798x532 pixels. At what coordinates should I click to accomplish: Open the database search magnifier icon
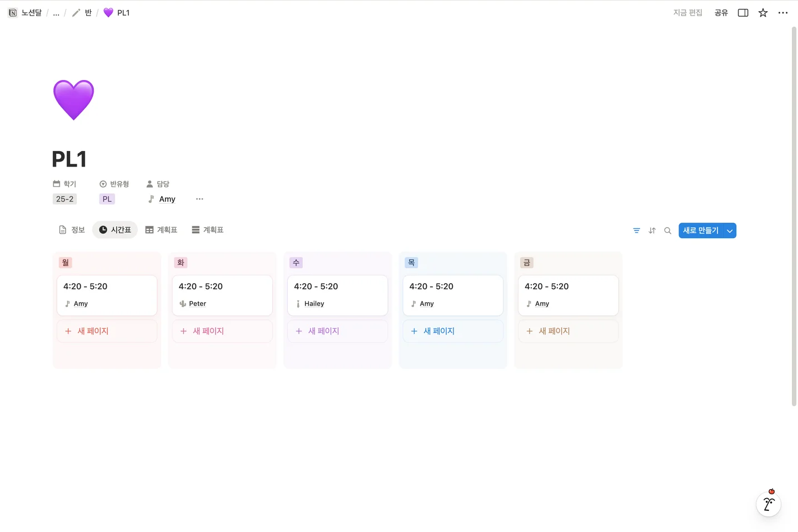[667, 230]
